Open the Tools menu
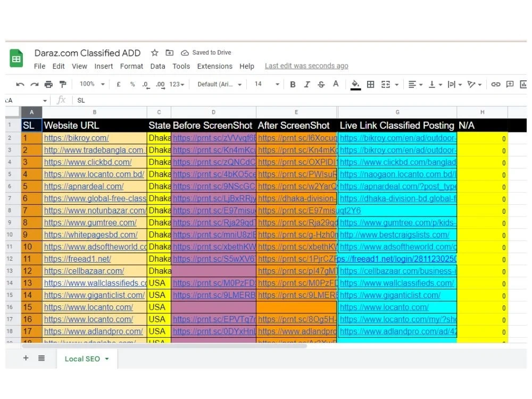Screen dimensions: 532x399 (181, 66)
